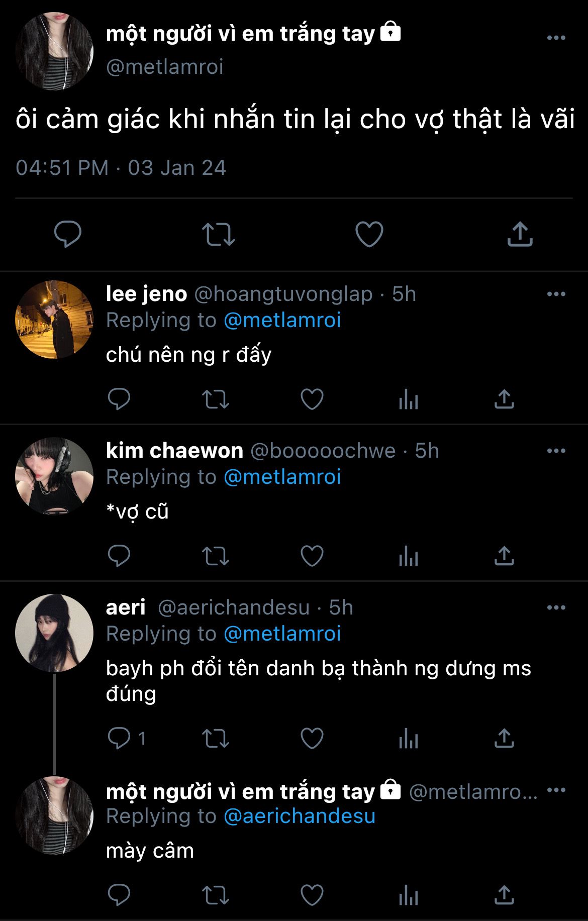
Task: Reply to the main tweet by metlamroi
Action: click(x=68, y=234)
